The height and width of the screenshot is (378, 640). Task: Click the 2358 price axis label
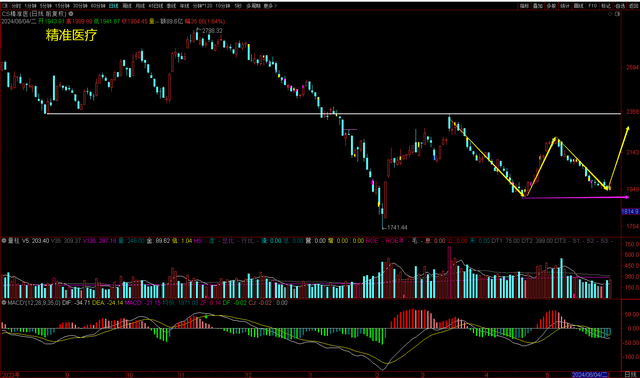pyautogui.click(x=632, y=111)
